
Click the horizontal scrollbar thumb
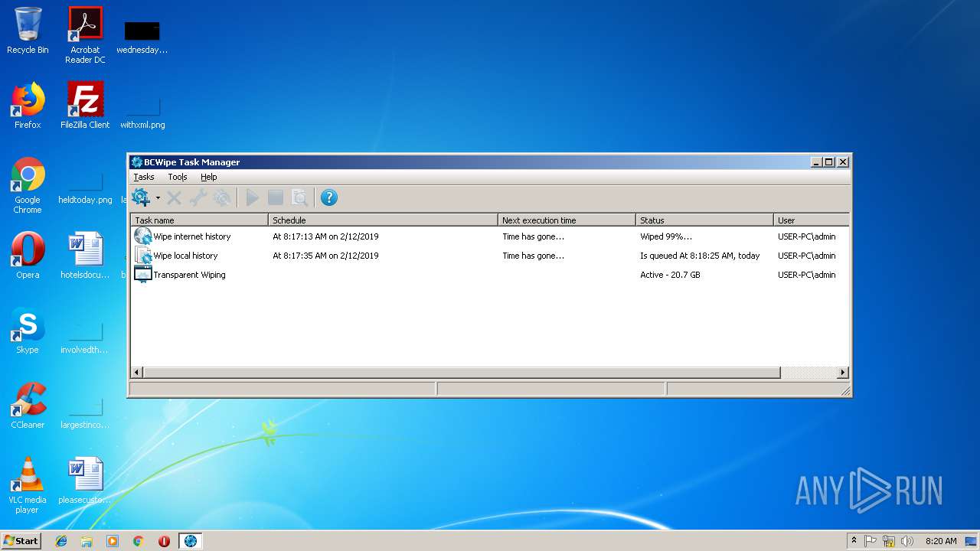(x=462, y=373)
